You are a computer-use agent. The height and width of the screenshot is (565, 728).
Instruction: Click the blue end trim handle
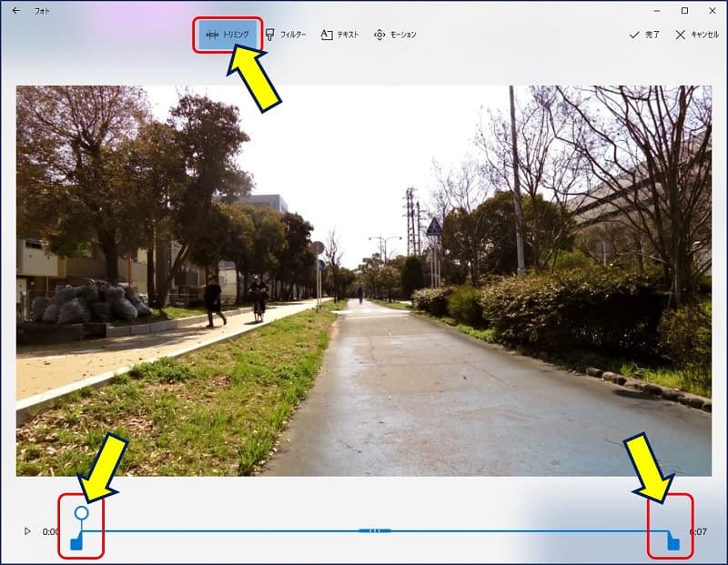click(672, 542)
